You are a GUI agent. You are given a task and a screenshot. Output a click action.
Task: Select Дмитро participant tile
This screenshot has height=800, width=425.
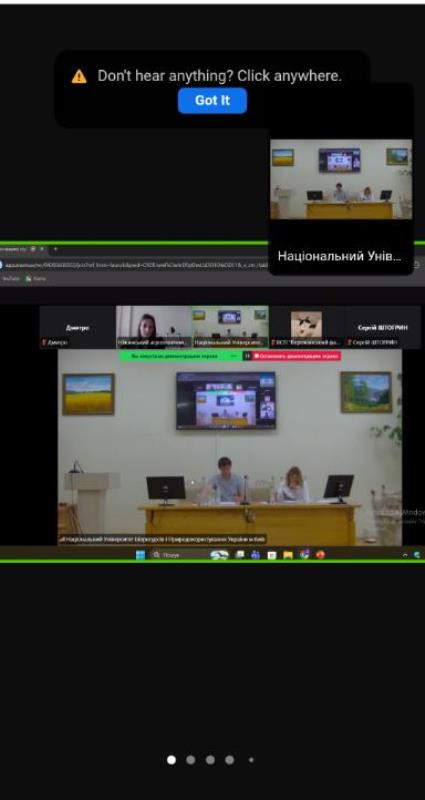click(x=78, y=327)
